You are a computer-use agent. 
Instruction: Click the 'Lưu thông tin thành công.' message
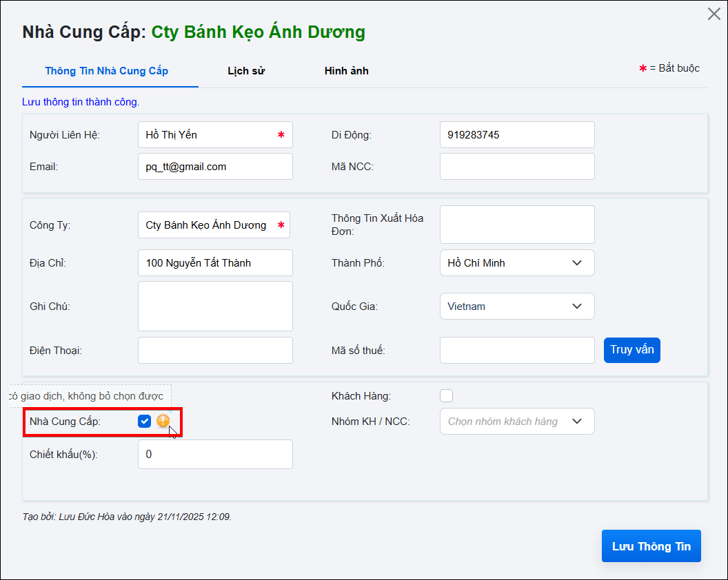81,102
